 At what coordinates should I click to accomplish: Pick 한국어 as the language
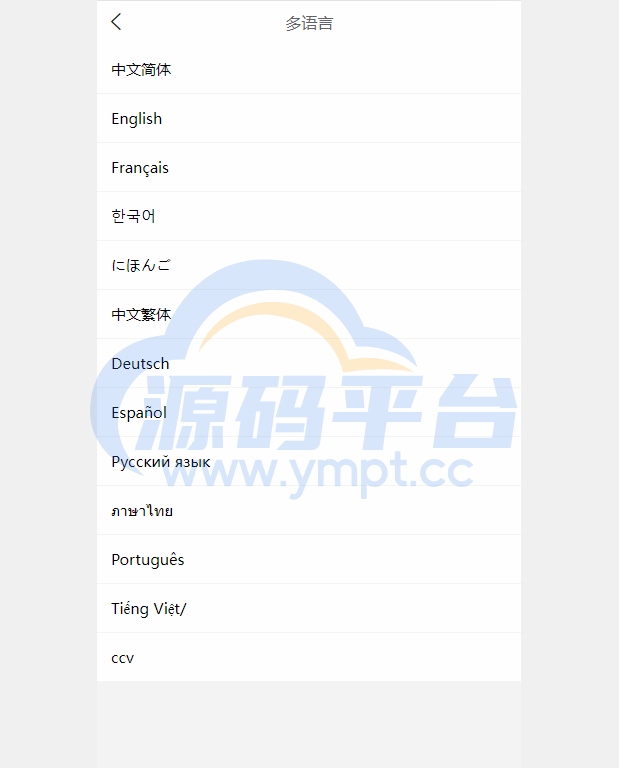309,216
